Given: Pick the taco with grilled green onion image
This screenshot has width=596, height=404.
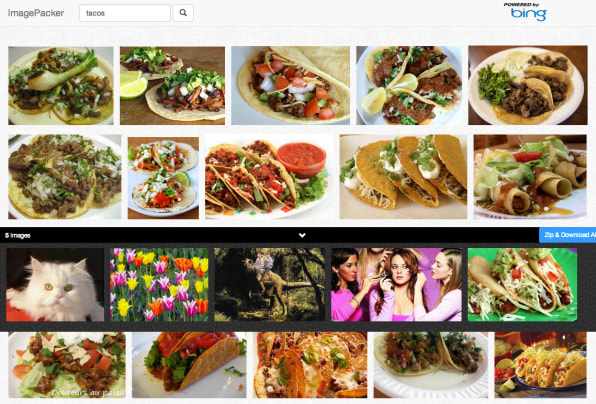Looking at the screenshot, I should click(61, 86).
